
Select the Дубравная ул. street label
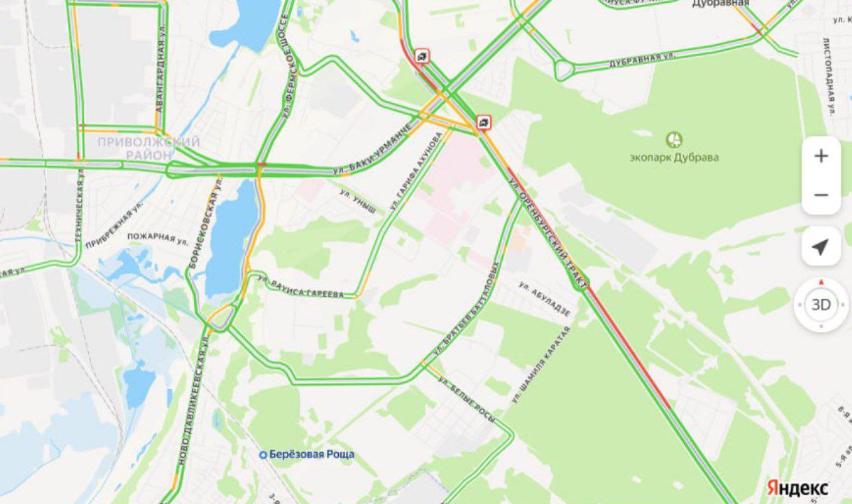coord(641,59)
